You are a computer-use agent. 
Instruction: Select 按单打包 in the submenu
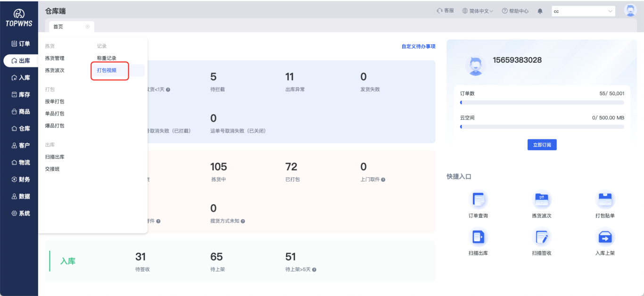[55, 102]
